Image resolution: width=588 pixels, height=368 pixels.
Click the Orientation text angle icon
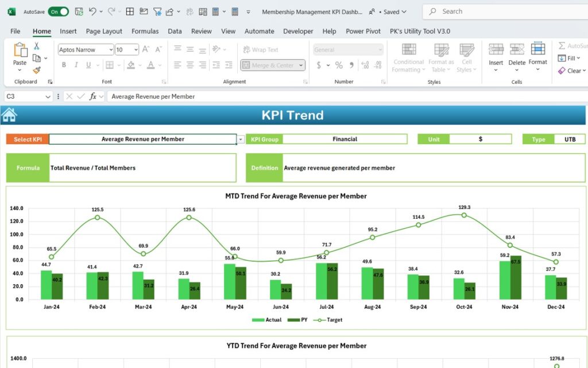tap(216, 49)
